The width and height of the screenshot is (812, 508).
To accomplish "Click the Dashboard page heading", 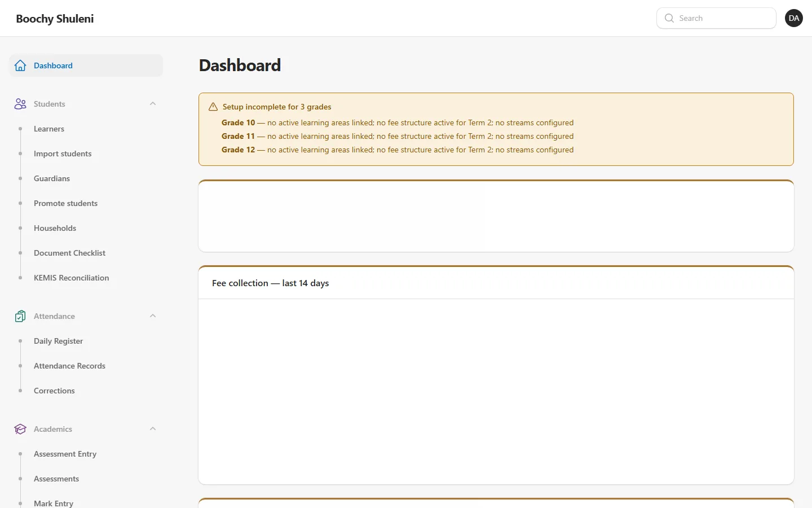I will 240,65.
